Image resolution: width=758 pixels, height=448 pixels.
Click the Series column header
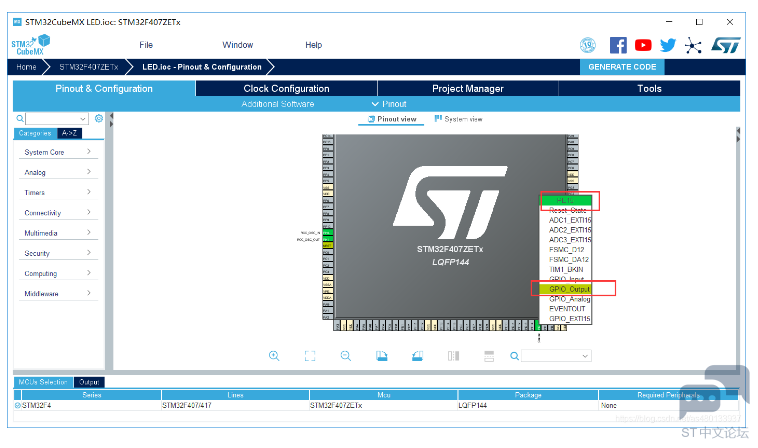[91, 395]
